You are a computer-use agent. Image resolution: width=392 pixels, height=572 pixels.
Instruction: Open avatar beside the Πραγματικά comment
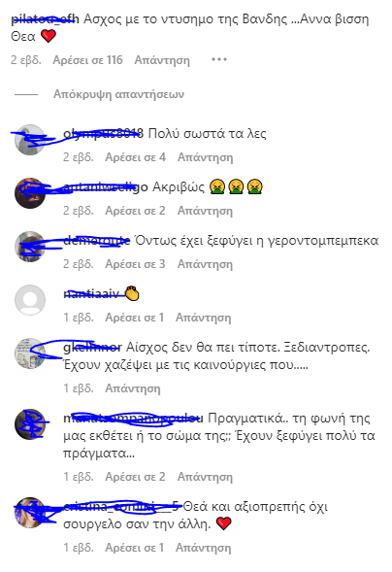click(30, 424)
